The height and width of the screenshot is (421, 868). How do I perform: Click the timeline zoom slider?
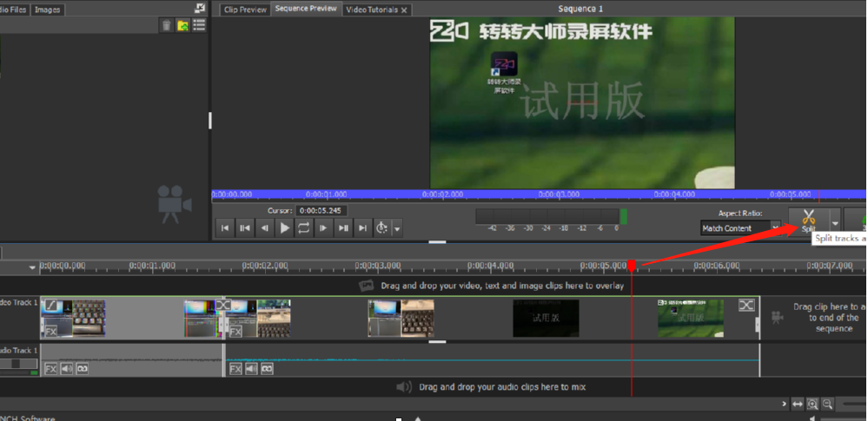(x=853, y=405)
